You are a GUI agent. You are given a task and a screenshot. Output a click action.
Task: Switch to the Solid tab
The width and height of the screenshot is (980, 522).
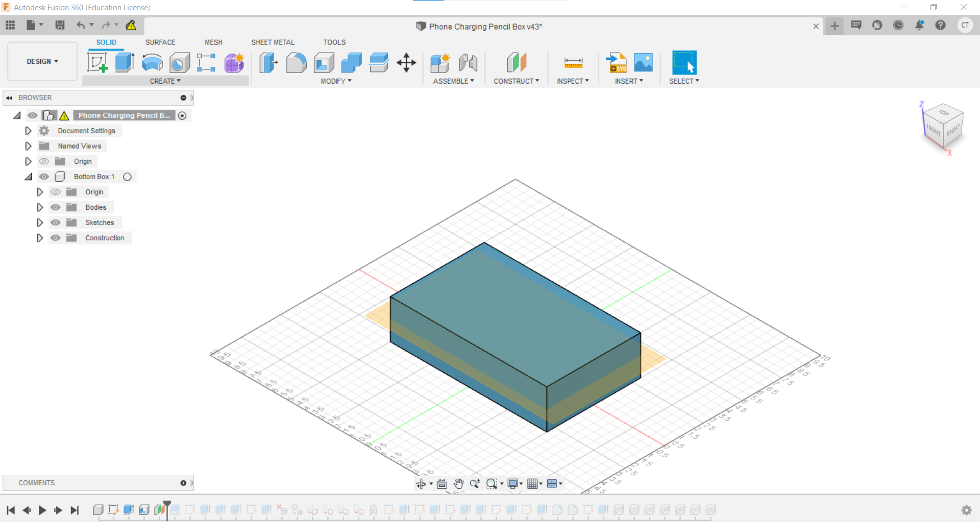tap(106, 42)
